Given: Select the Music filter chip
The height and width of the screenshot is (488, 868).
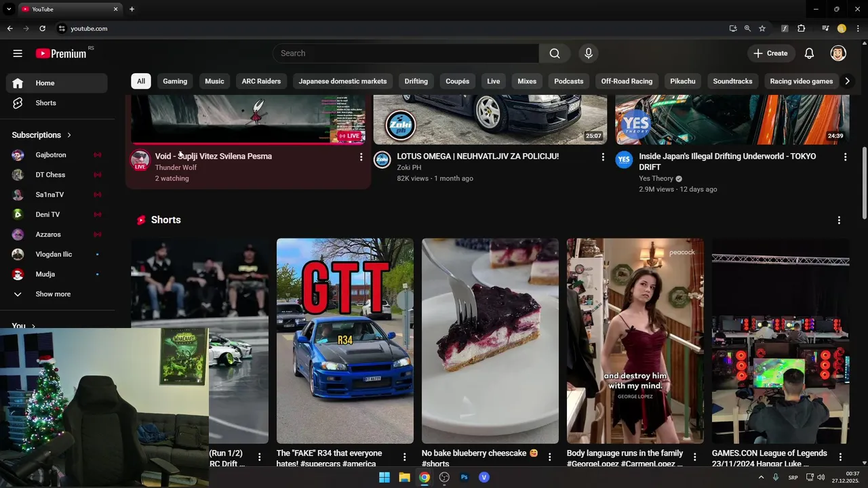Looking at the screenshot, I should (x=214, y=81).
